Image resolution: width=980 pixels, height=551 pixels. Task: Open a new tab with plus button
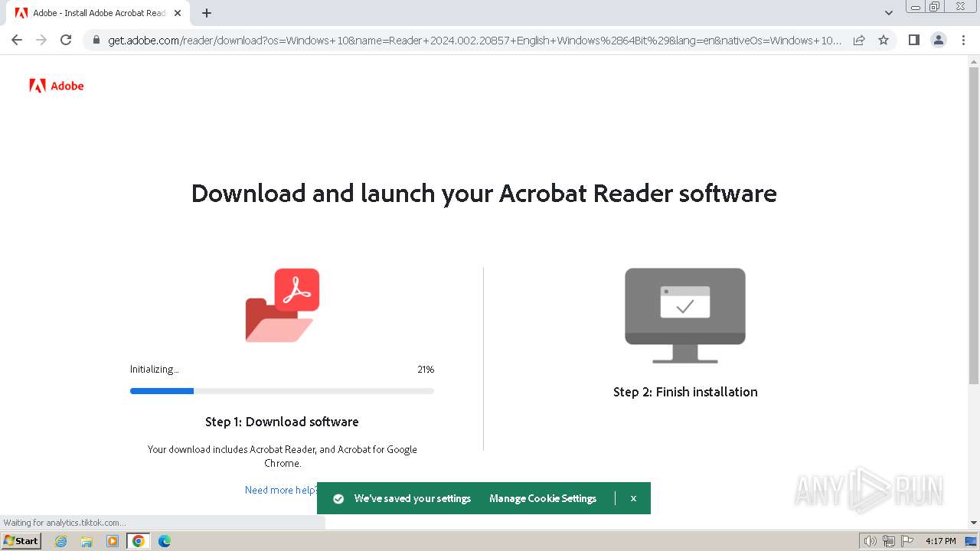[207, 13]
